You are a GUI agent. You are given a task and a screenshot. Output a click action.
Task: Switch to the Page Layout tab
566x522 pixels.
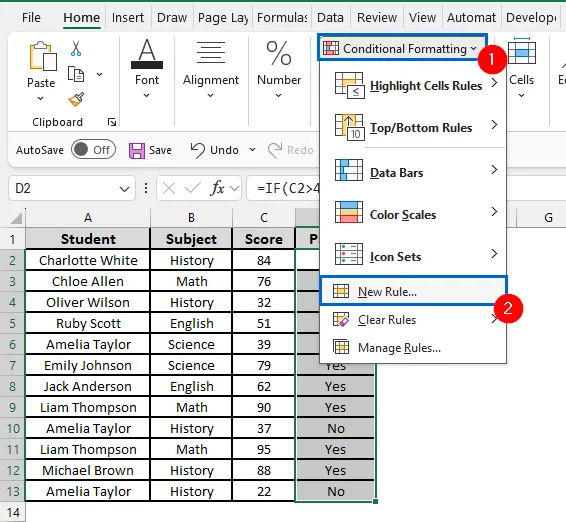(223, 17)
